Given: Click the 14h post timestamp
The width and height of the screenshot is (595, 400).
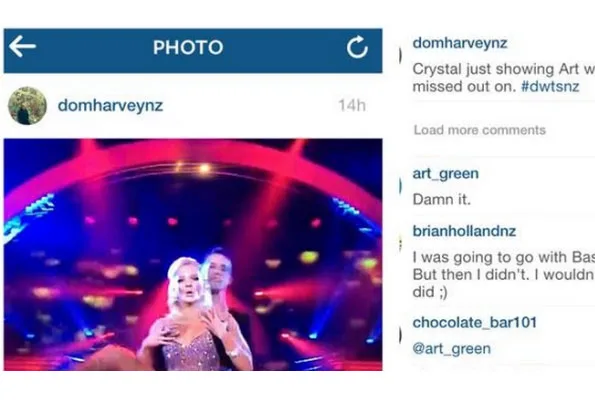Looking at the screenshot, I should pyautogui.click(x=352, y=105).
